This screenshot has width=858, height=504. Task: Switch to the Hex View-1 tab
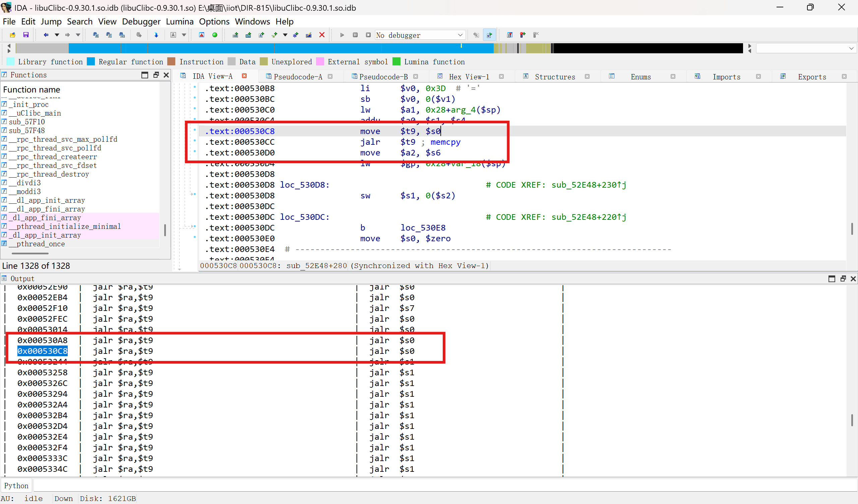469,77
